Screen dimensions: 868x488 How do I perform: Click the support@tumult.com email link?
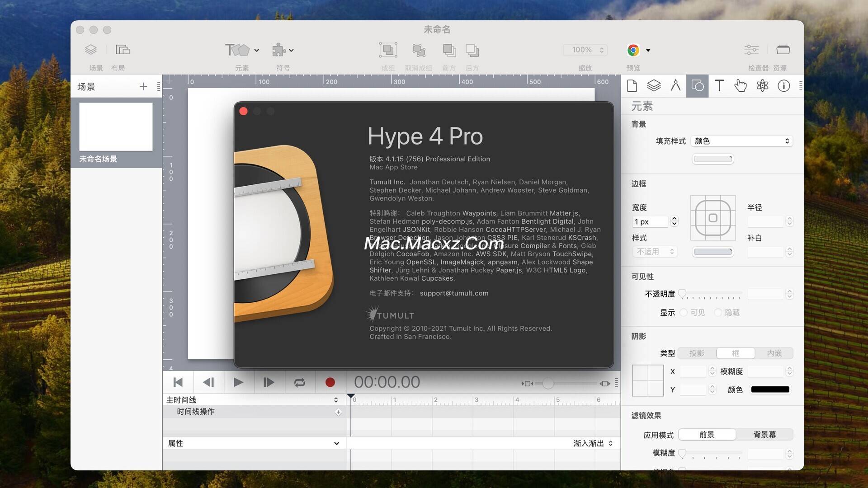[x=454, y=293]
